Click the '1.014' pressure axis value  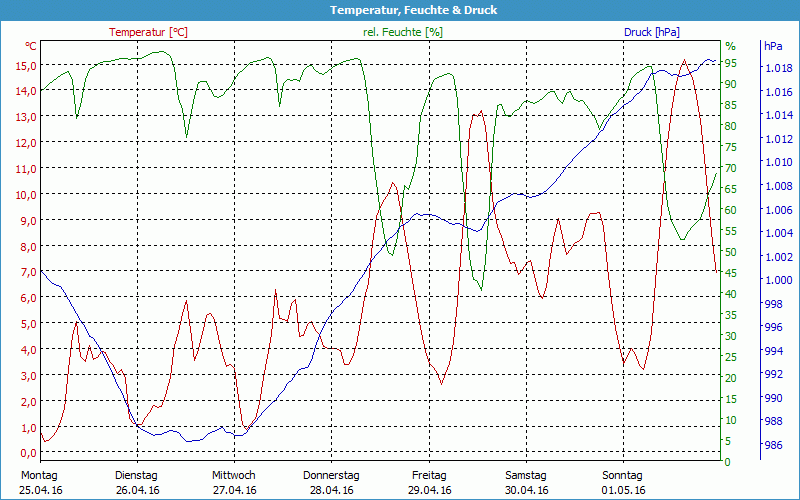(778, 115)
